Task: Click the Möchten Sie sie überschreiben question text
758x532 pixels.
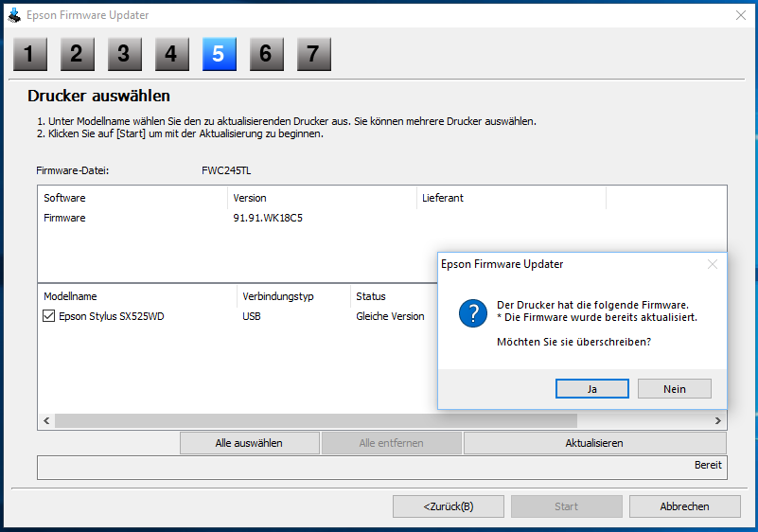Action: click(573, 342)
